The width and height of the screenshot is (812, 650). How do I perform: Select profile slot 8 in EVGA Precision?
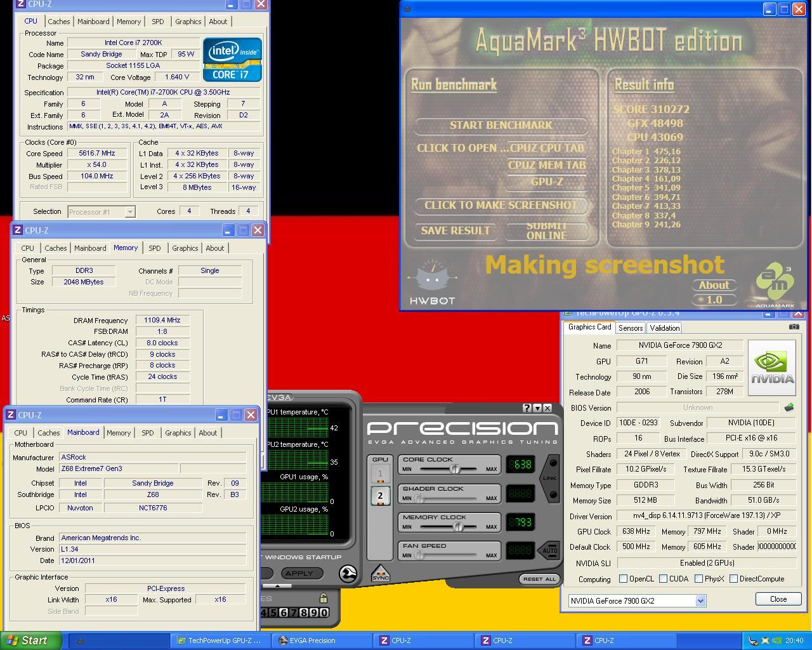pyautogui.click(x=304, y=613)
